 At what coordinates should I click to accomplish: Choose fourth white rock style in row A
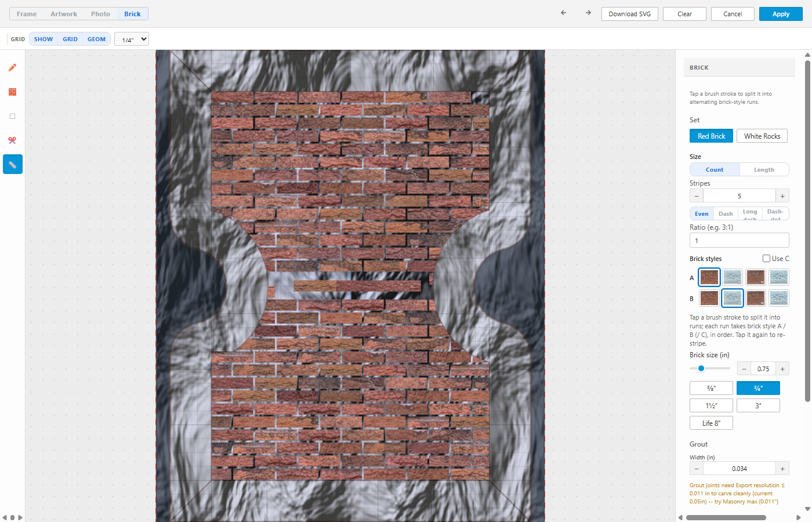(779, 277)
